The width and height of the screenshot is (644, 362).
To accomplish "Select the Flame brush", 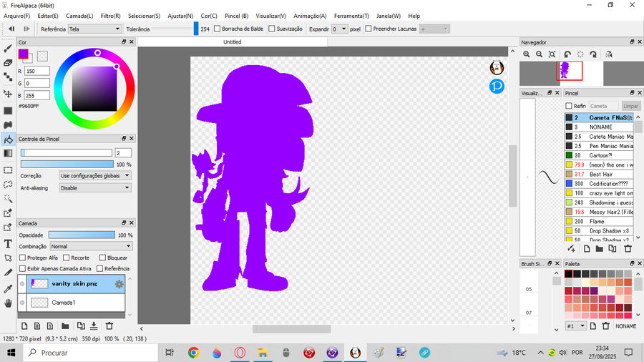I will [x=599, y=222].
